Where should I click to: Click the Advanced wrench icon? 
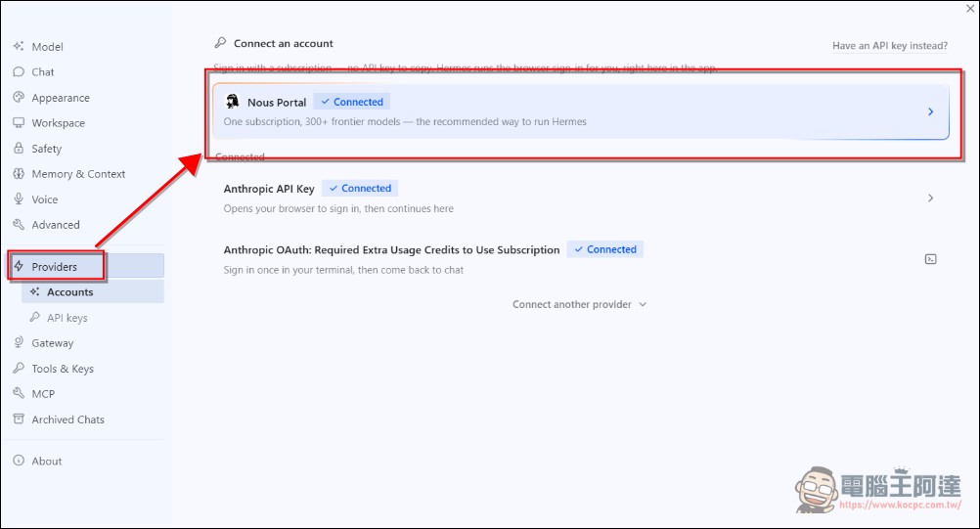(19, 224)
